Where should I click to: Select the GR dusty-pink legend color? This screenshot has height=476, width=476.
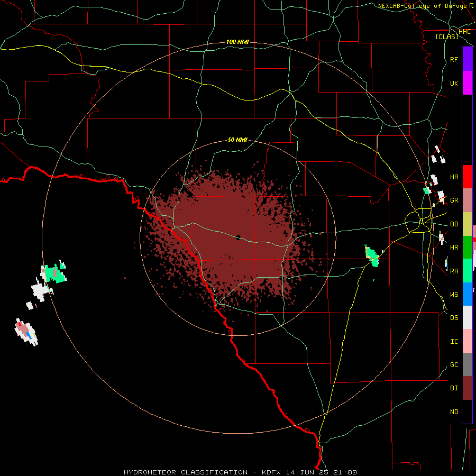[x=467, y=200]
